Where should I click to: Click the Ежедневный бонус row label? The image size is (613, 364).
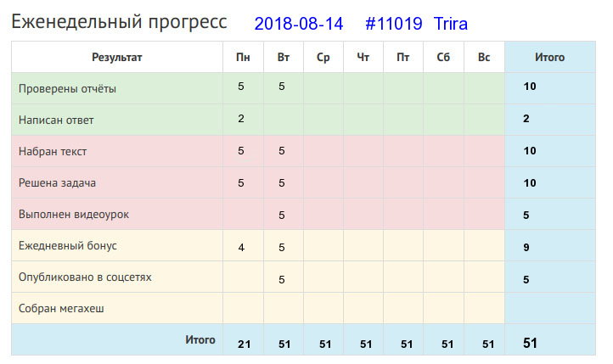68,246
